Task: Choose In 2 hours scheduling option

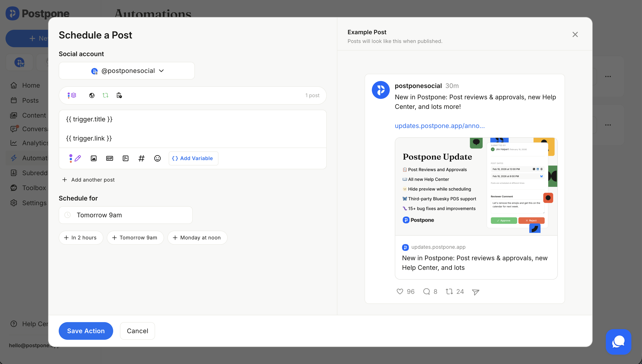Action: point(81,237)
